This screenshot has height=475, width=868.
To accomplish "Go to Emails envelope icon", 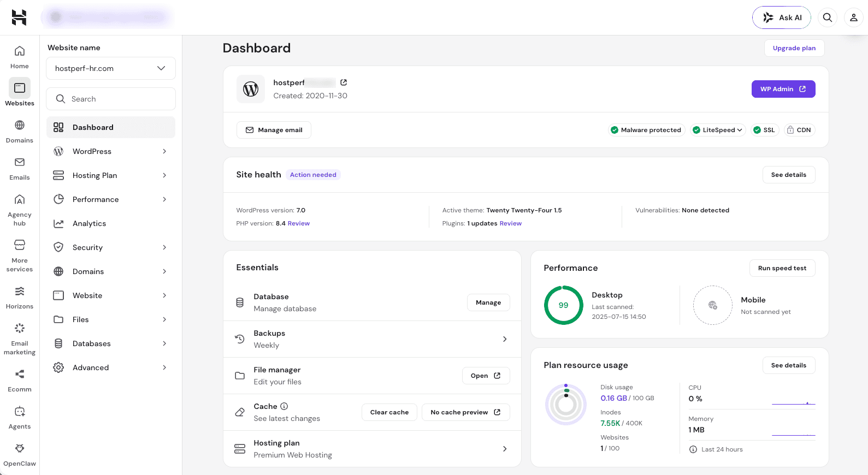I will (x=20, y=162).
